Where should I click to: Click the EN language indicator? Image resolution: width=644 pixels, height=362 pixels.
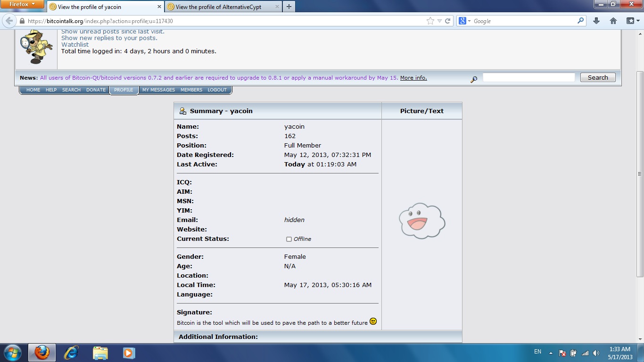tap(537, 352)
